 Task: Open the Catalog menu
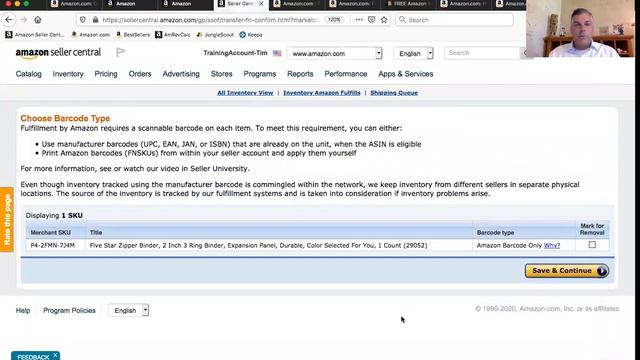[29, 74]
